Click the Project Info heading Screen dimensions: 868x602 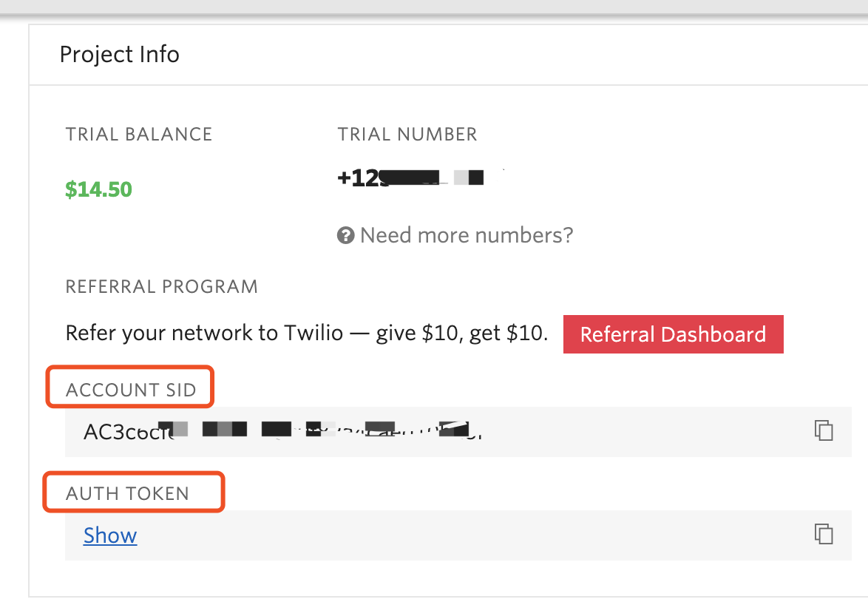[x=120, y=55]
